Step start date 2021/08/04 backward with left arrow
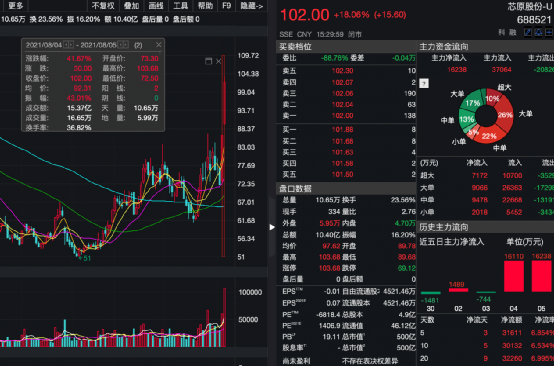Viewport: 554px width, 366px height. click(x=66, y=45)
